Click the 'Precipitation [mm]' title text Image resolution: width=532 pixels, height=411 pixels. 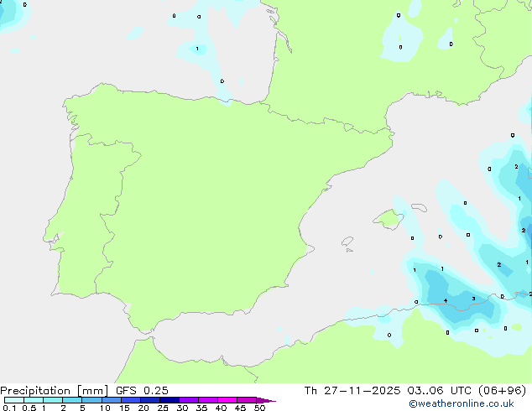pyautogui.click(x=55, y=391)
